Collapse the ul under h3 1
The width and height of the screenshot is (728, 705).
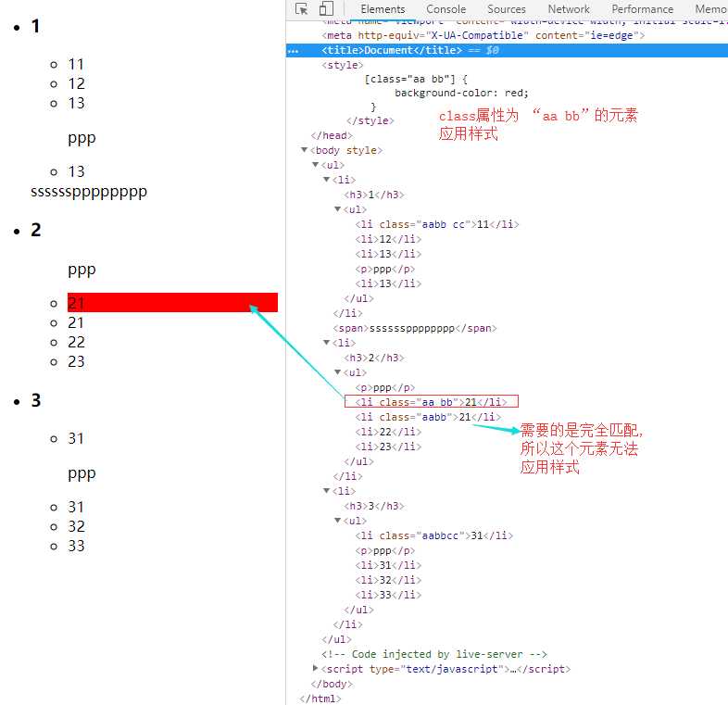[x=337, y=209]
